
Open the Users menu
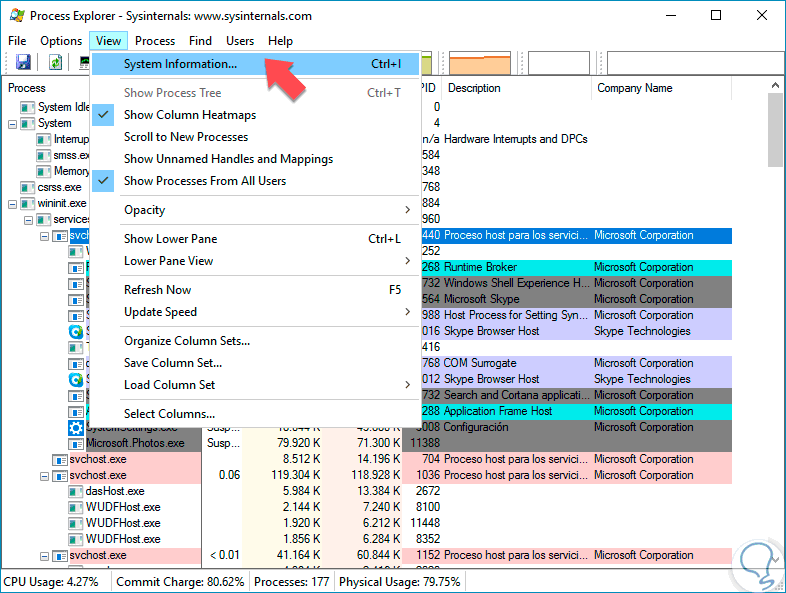[x=240, y=41]
